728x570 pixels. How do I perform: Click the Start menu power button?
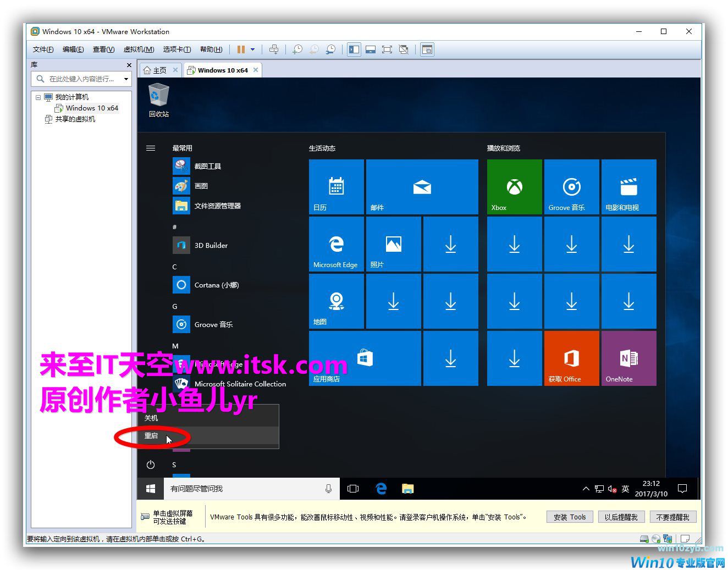pyautogui.click(x=151, y=465)
